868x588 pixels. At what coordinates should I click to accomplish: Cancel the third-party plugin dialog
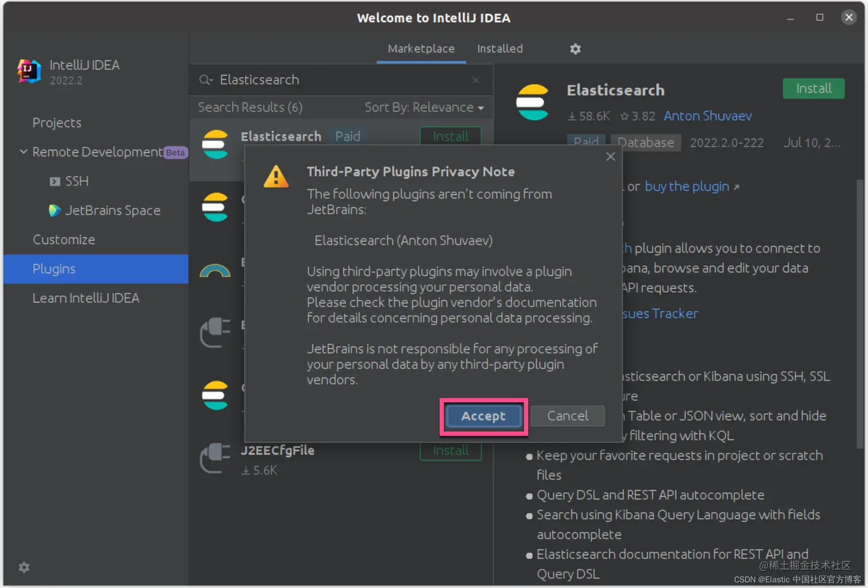[x=567, y=416]
